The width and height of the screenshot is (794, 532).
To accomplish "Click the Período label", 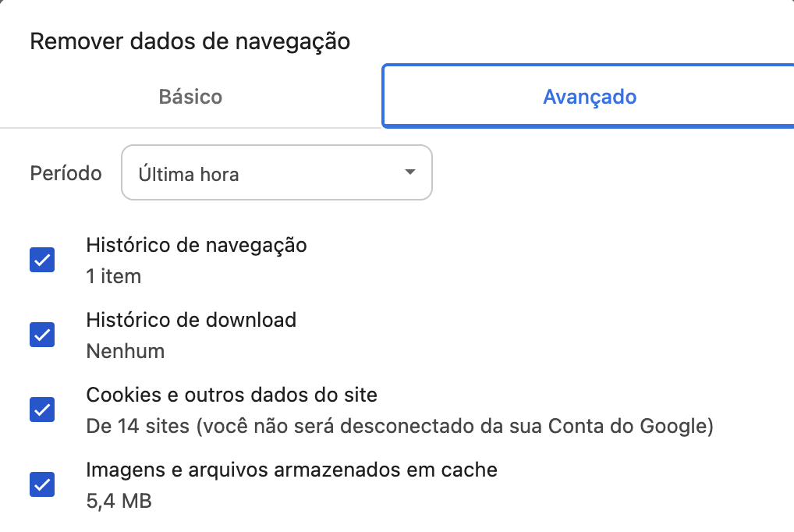I will point(66,172).
